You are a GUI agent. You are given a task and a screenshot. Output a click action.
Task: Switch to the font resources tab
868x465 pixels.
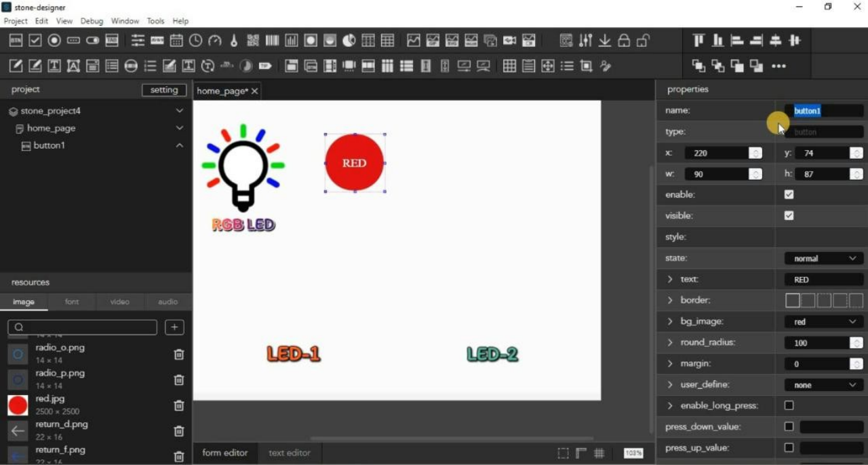pyautogui.click(x=72, y=302)
